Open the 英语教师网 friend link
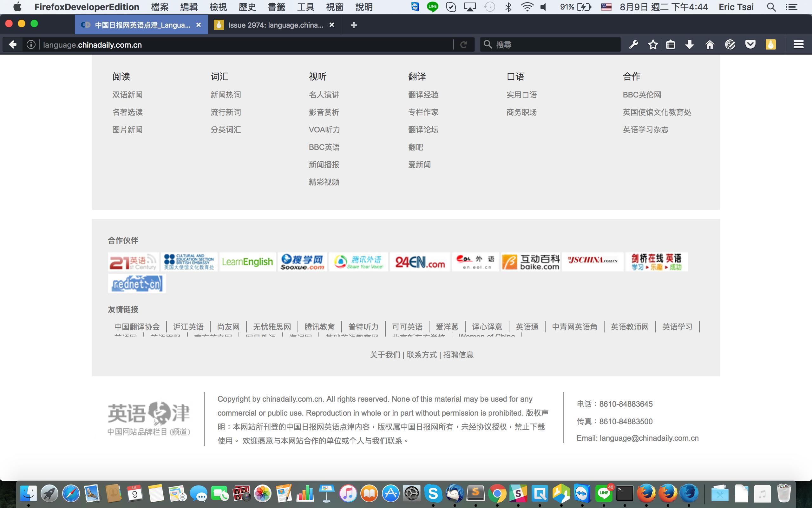The image size is (812, 508). (630, 327)
